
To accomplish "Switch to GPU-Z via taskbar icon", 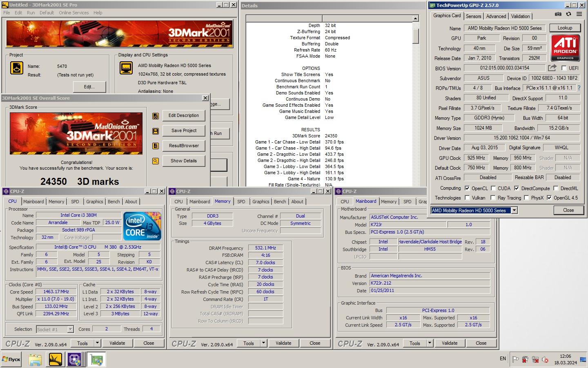I will (x=96, y=359).
